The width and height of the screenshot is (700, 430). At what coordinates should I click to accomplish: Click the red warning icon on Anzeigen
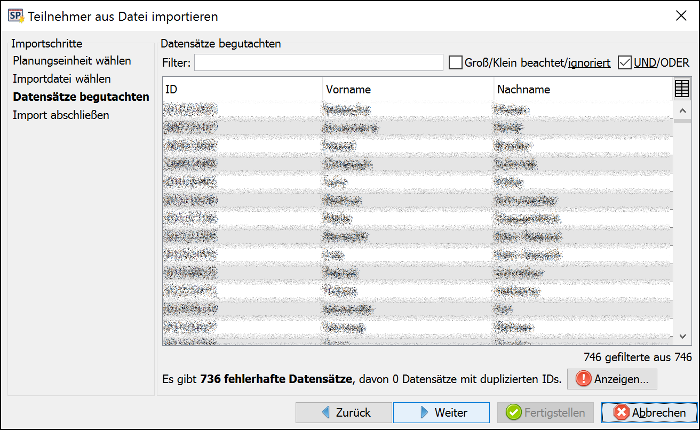(583, 379)
